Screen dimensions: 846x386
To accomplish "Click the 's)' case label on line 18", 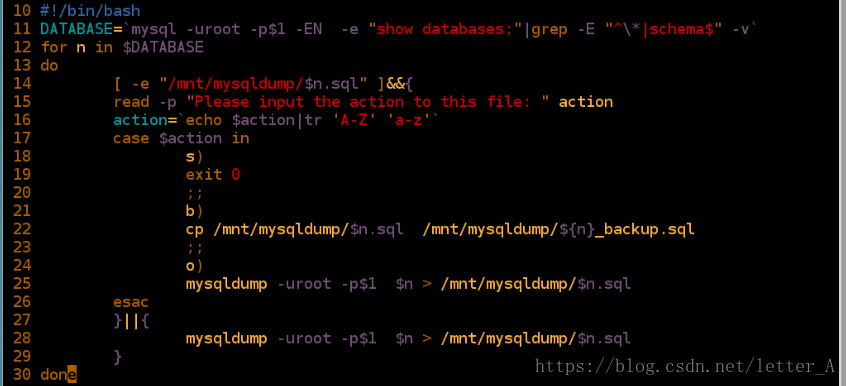I will [x=194, y=157].
